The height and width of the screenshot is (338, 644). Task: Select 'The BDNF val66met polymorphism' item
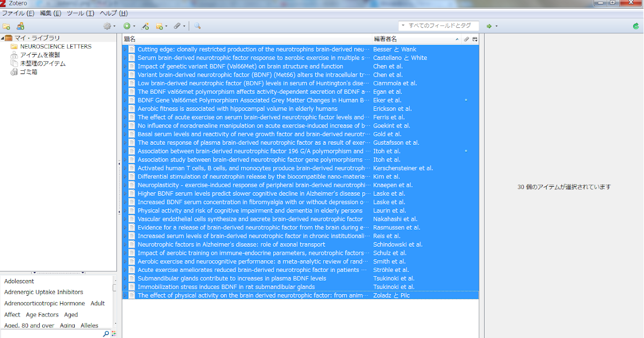pos(254,92)
